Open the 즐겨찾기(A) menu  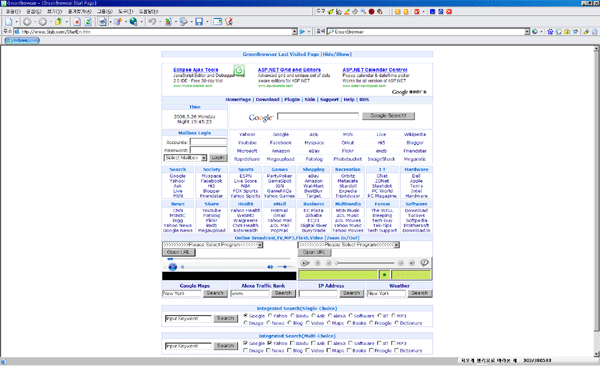click(x=80, y=11)
